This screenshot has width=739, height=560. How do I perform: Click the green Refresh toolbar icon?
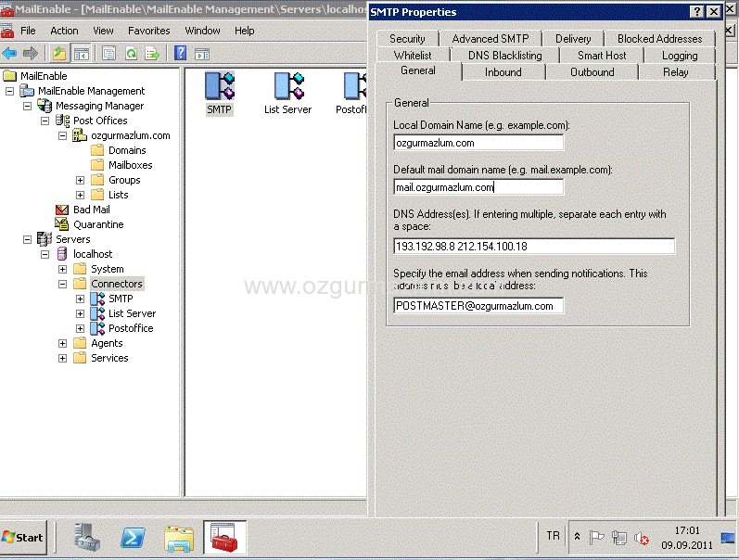[131, 54]
